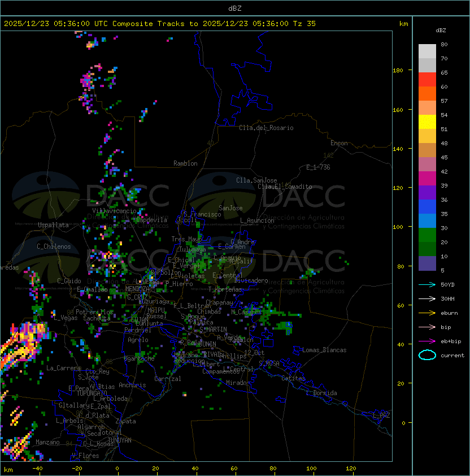Click the Clla.del_Rosario place label
The image size is (470, 476).
pos(266,128)
